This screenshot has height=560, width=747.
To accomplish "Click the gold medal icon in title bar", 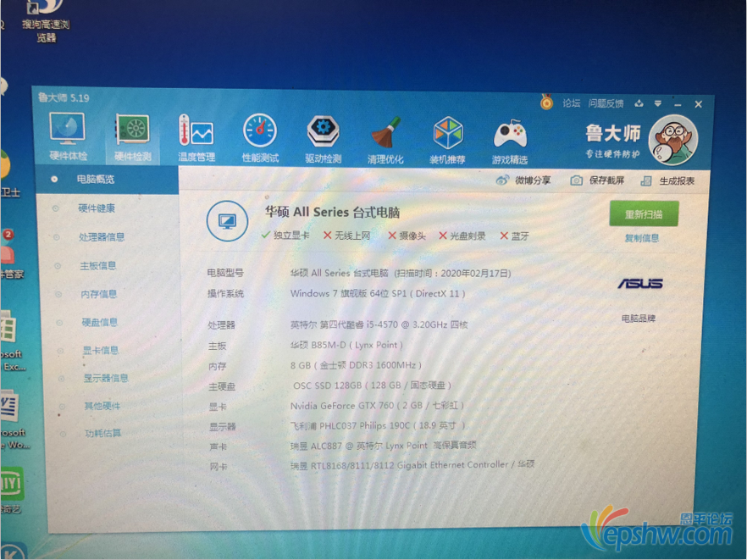I will pos(546,102).
